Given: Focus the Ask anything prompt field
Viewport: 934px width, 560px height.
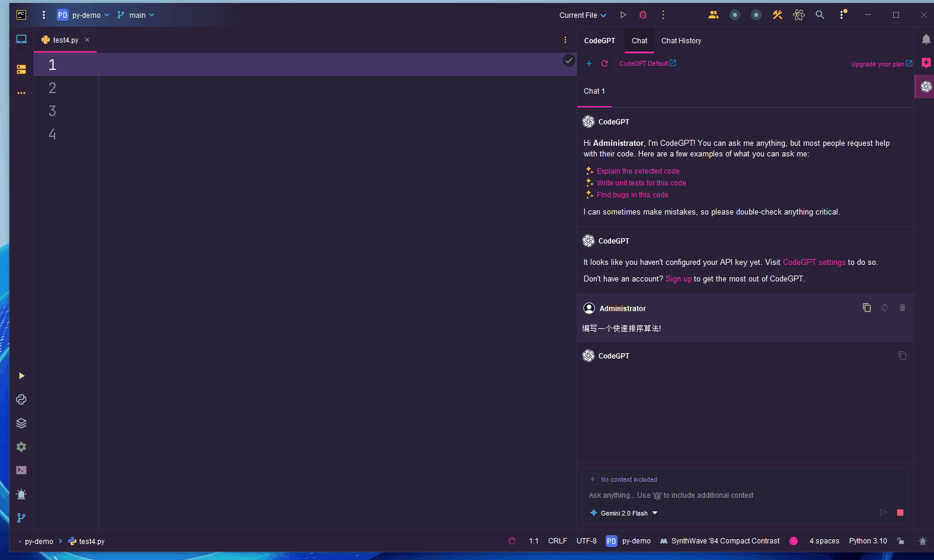Looking at the screenshot, I should [745, 495].
